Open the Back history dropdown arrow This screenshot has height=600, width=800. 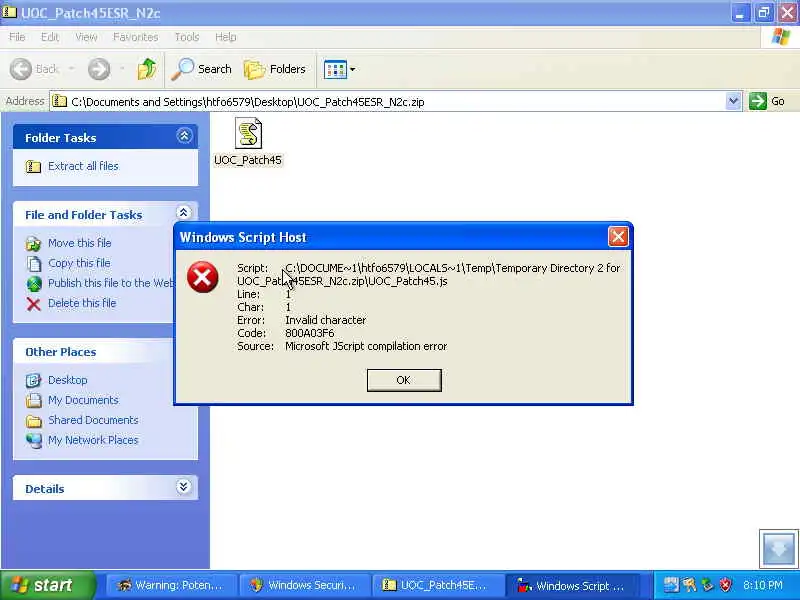(72, 68)
